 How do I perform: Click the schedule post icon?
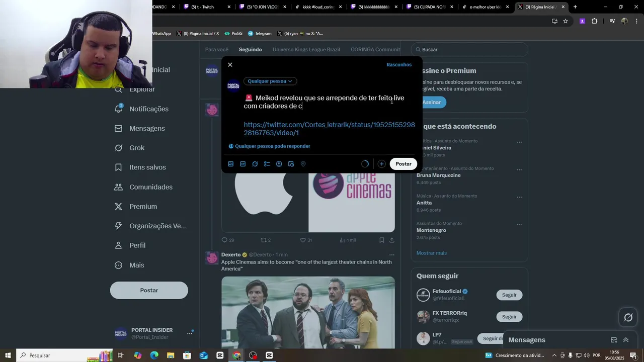pyautogui.click(x=291, y=164)
